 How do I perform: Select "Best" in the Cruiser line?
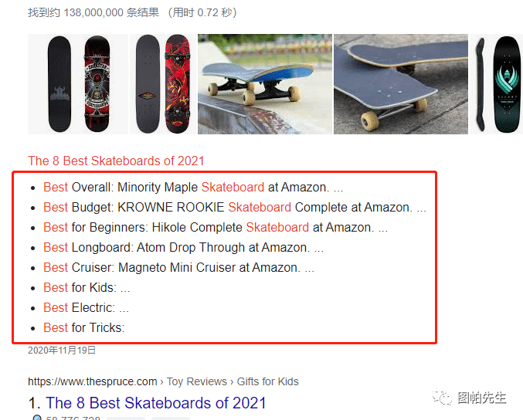click(x=56, y=267)
